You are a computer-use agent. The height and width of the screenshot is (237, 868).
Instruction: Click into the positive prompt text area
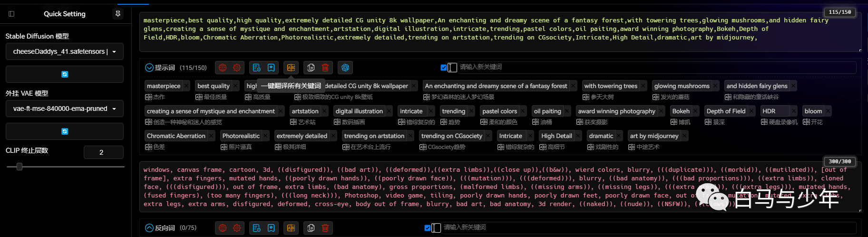click(500, 32)
